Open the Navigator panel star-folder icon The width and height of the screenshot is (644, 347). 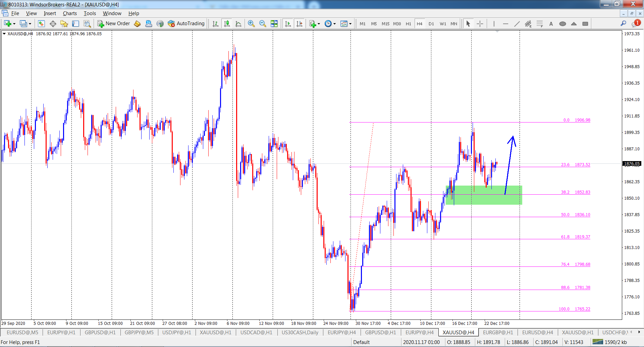point(64,23)
